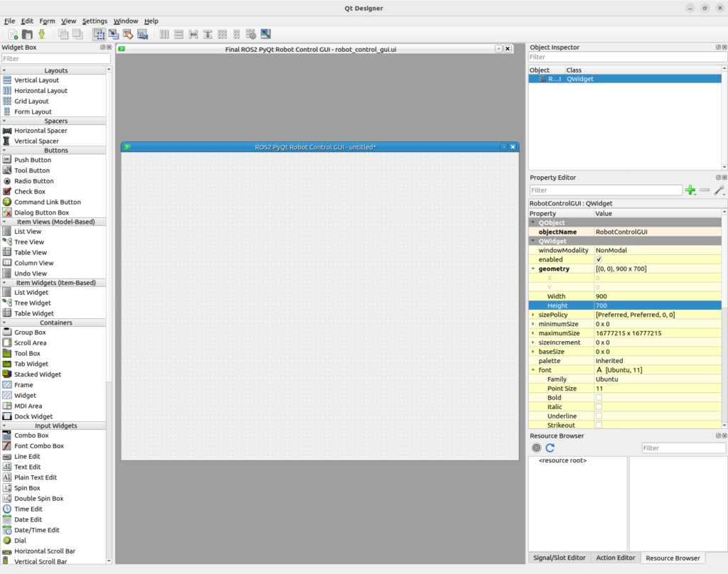Remove dynamic property with minus icon
The height and width of the screenshot is (574, 728).
point(705,190)
